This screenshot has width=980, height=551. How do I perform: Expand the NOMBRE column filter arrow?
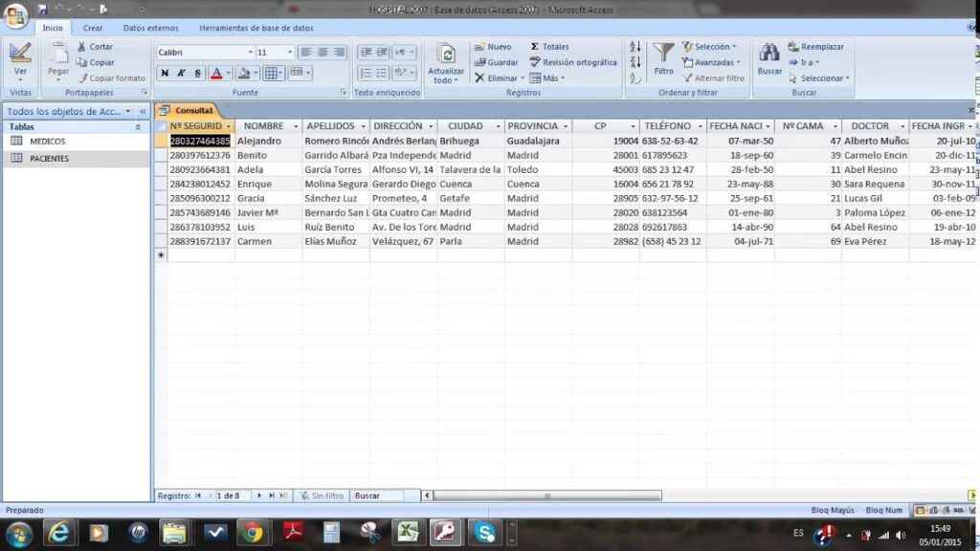click(x=296, y=126)
